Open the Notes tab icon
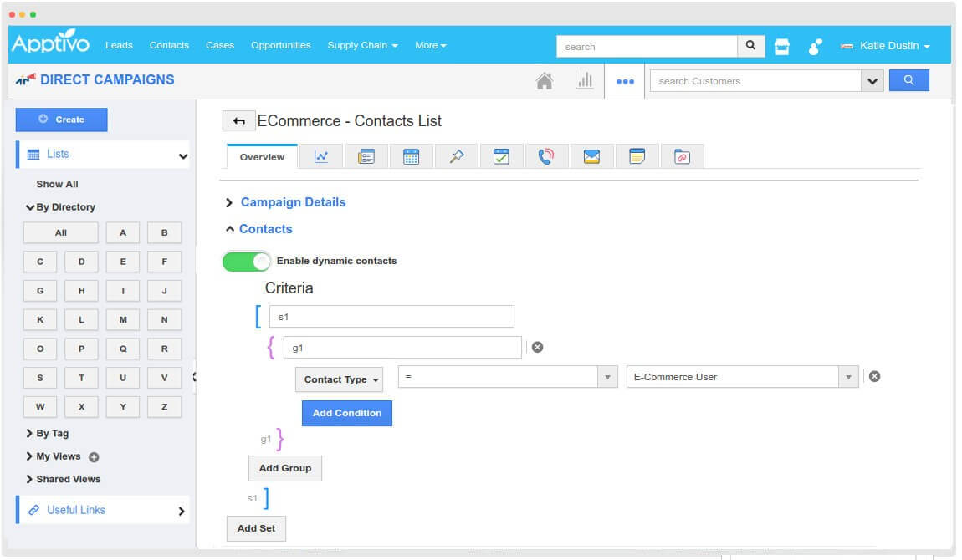 point(637,155)
